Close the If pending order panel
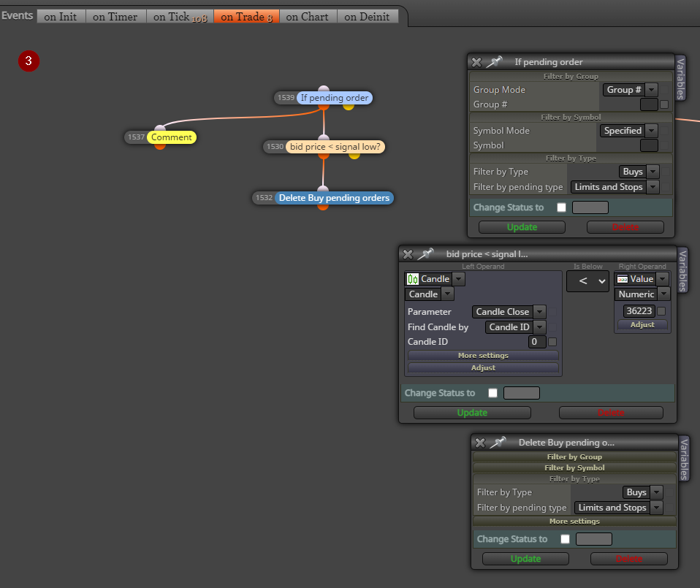 pyautogui.click(x=476, y=62)
